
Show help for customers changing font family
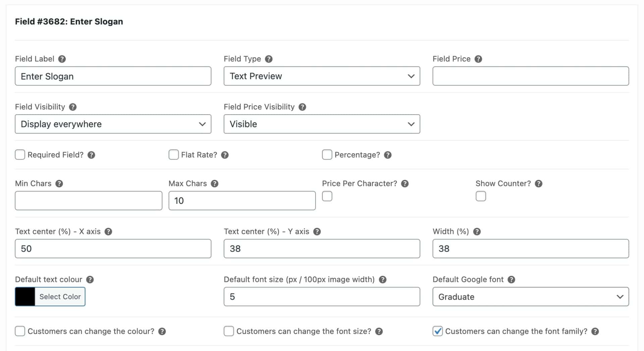(x=595, y=332)
